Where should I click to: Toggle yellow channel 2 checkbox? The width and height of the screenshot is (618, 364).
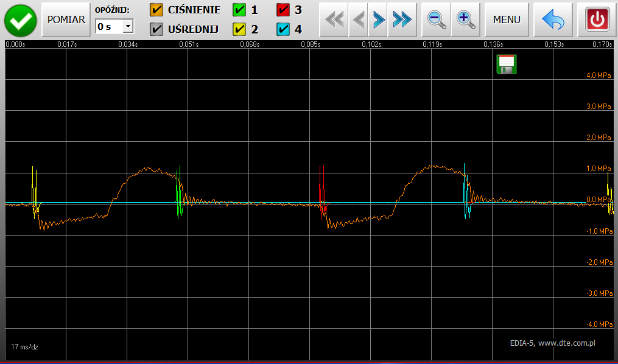[239, 29]
